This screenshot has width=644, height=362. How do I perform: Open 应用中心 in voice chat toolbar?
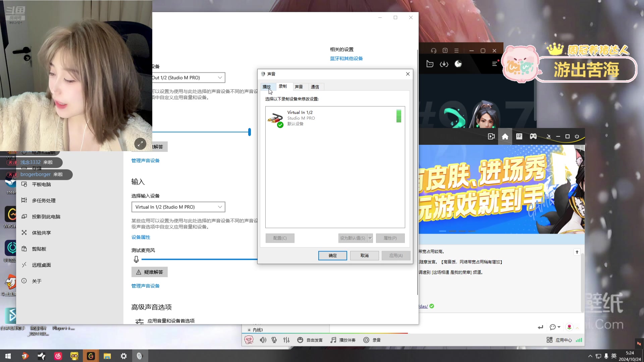(x=559, y=340)
